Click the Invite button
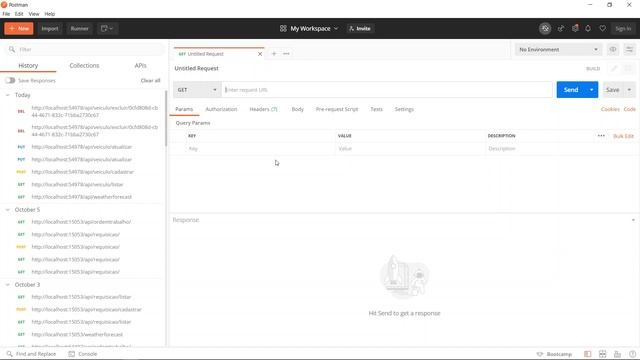This screenshot has width=640, height=360. tap(360, 29)
